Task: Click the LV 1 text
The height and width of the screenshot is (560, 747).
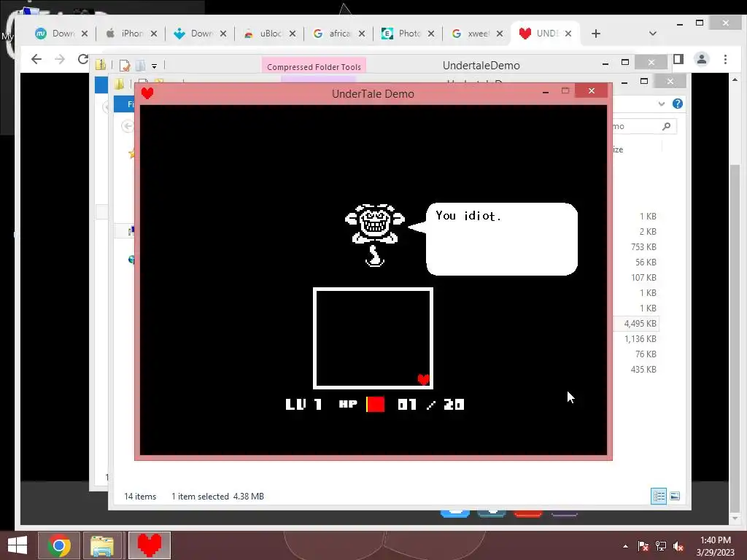Action: coord(304,404)
